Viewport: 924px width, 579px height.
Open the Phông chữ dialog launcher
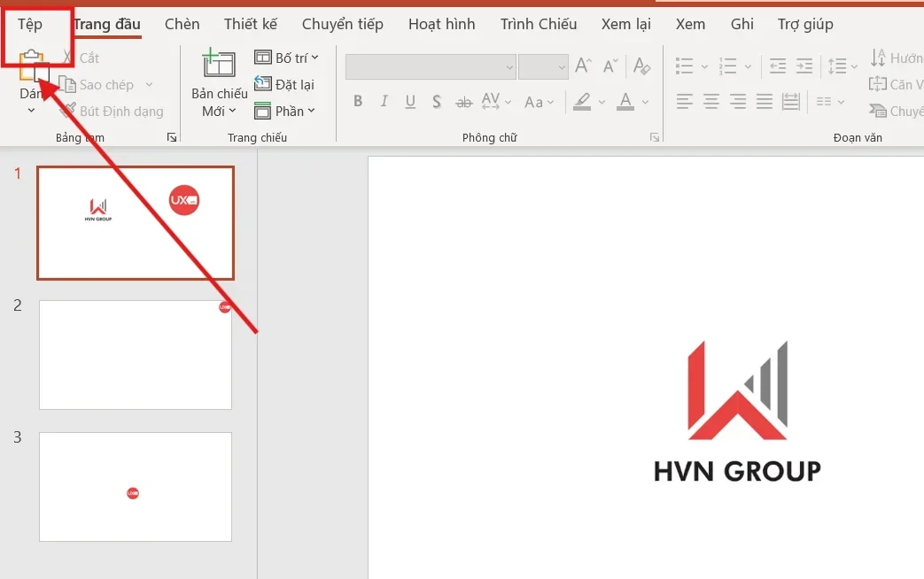tap(654, 137)
